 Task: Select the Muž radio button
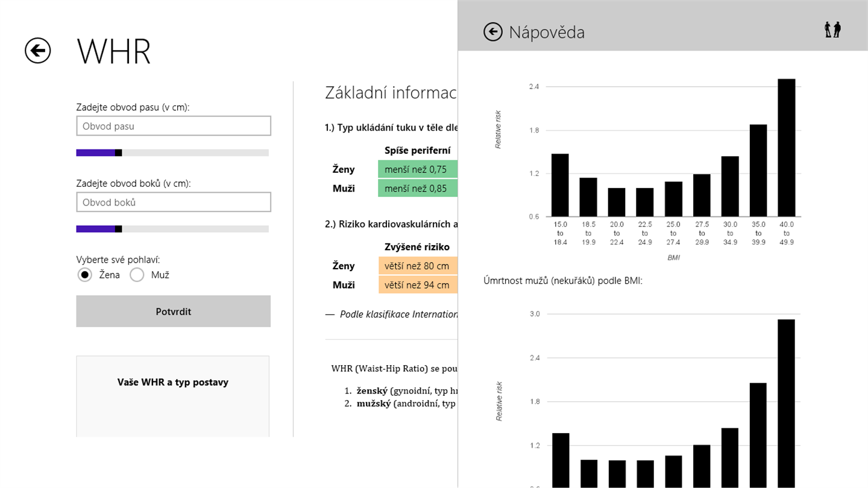pyautogui.click(x=137, y=275)
